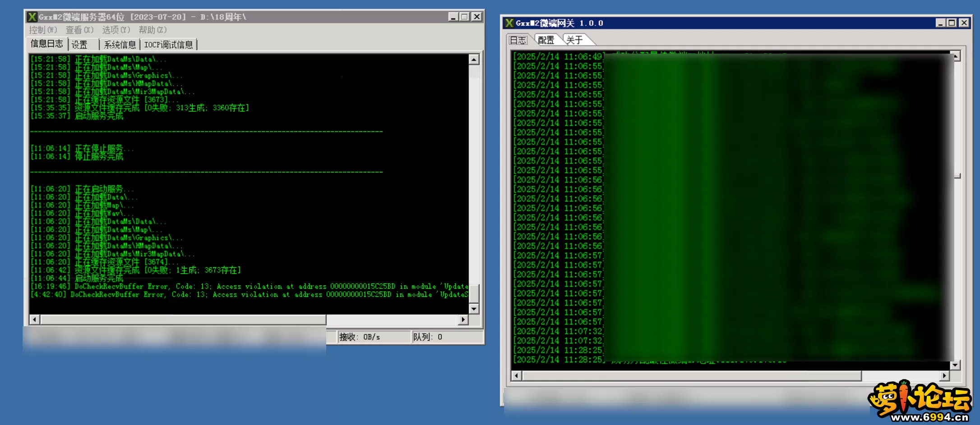Click the log line '[11:06:14] 停止服务完成'

click(x=77, y=156)
